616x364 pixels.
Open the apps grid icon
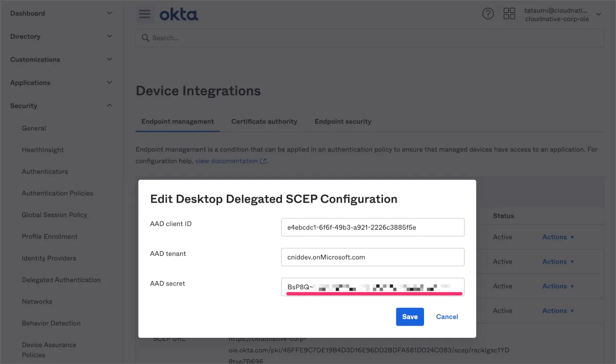click(x=509, y=14)
